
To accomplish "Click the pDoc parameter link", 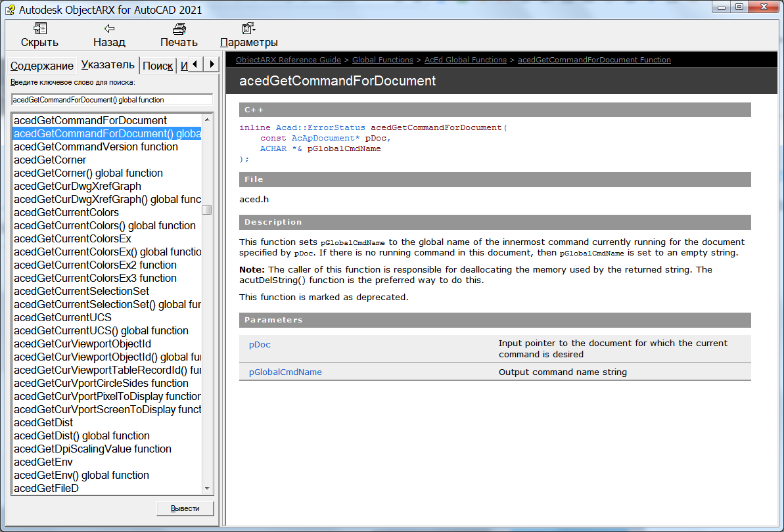I will coord(260,345).
